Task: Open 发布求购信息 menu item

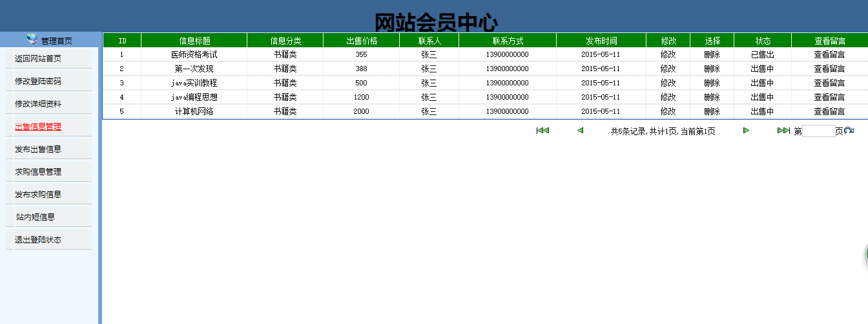Action: [x=38, y=195]
